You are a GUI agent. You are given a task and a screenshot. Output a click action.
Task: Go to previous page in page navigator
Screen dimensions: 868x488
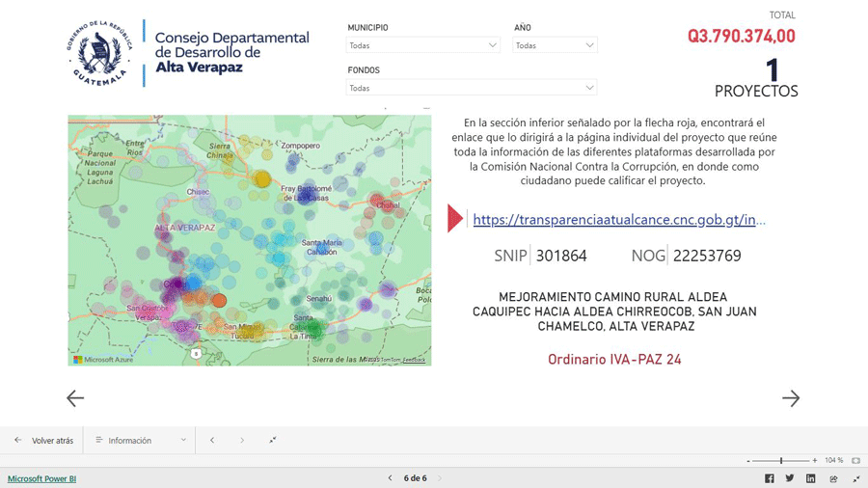point(390,478)
